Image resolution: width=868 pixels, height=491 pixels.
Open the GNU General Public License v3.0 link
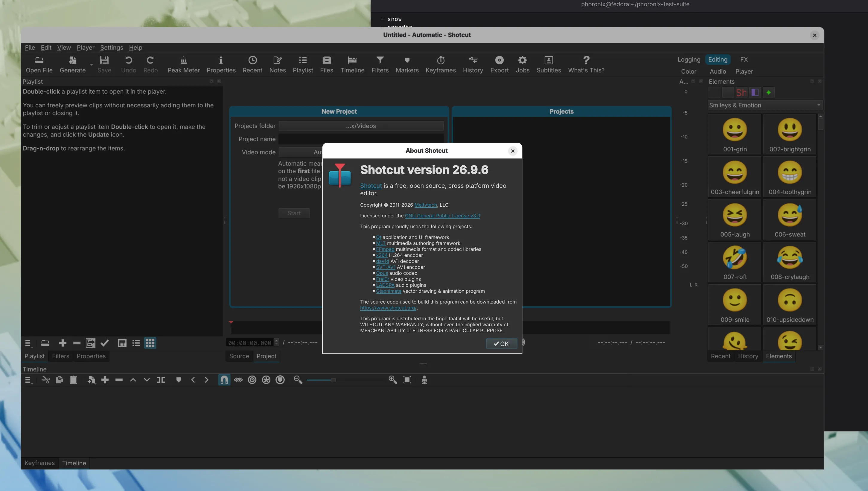coord(442,216)
